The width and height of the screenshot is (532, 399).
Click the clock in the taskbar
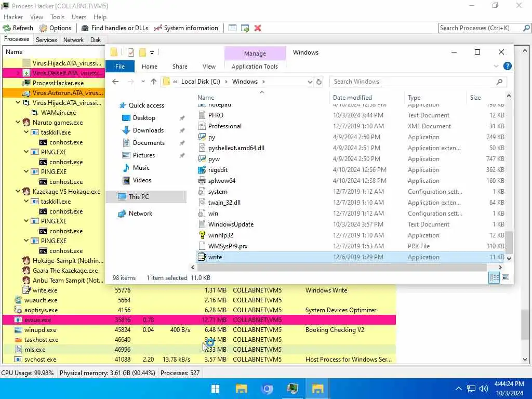coord(509,389)
